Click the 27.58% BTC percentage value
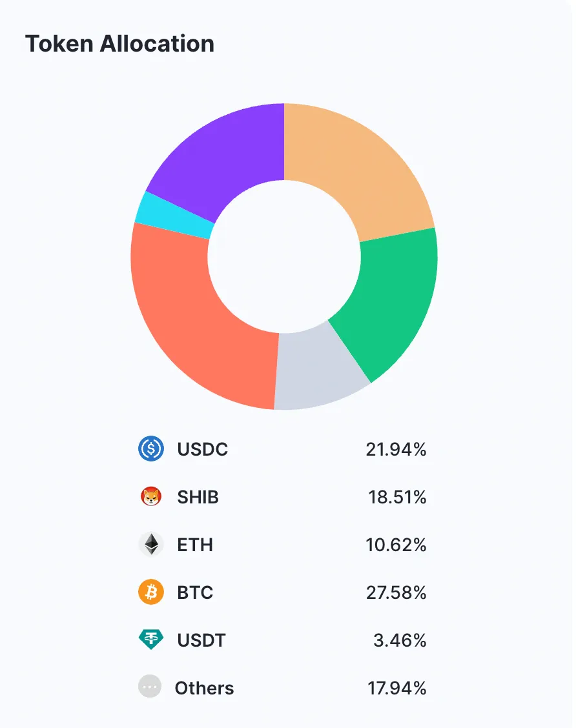The image size is (576, 728). coord(396,592)
